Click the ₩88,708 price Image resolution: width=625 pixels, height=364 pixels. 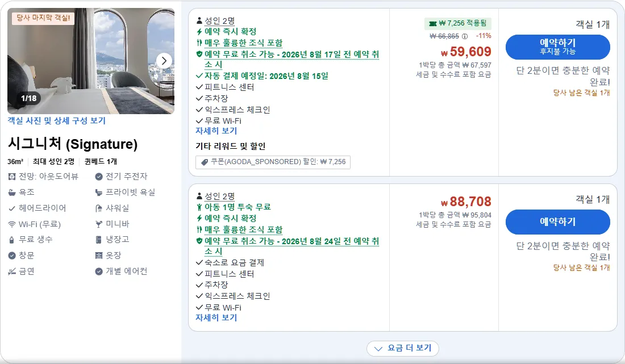click(466, 202)
